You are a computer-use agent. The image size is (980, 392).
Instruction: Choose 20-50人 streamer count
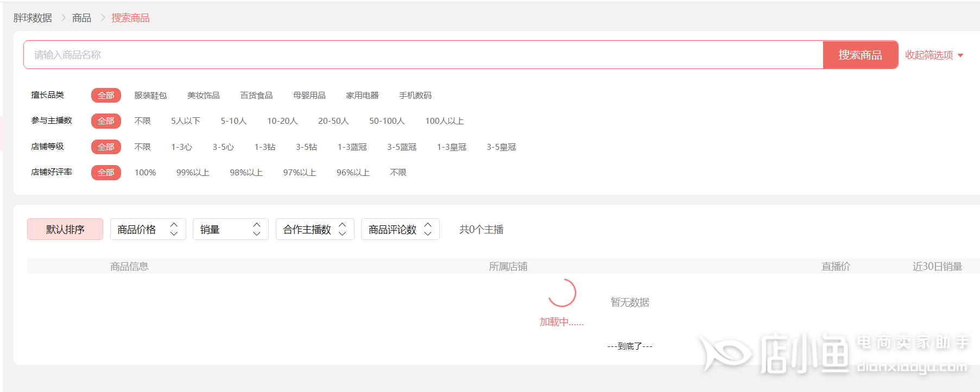(333, 121)
